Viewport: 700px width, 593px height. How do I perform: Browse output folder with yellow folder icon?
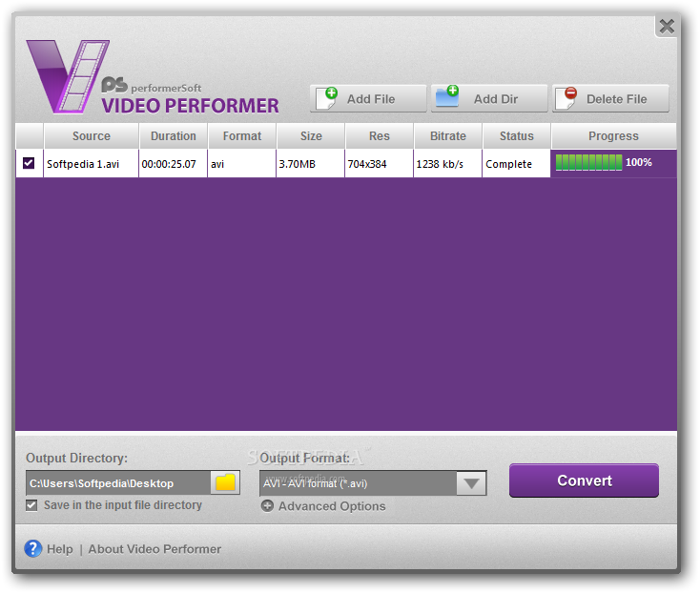225,482
